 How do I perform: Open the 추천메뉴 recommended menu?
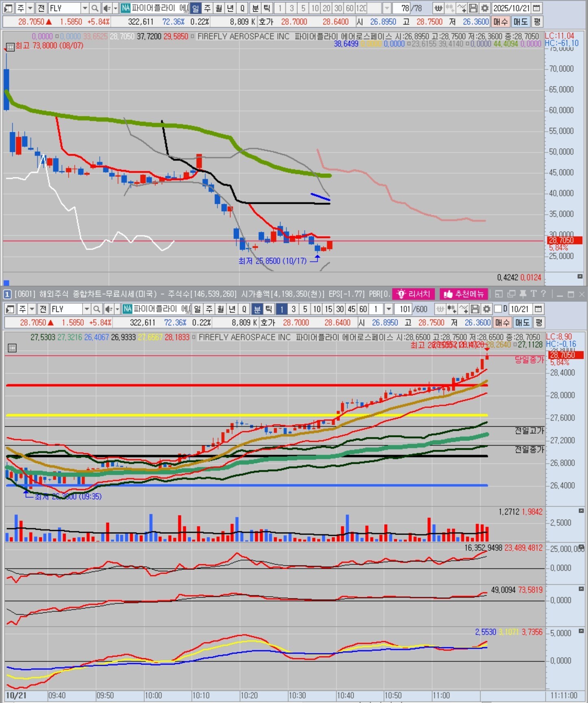pos(463,294)
